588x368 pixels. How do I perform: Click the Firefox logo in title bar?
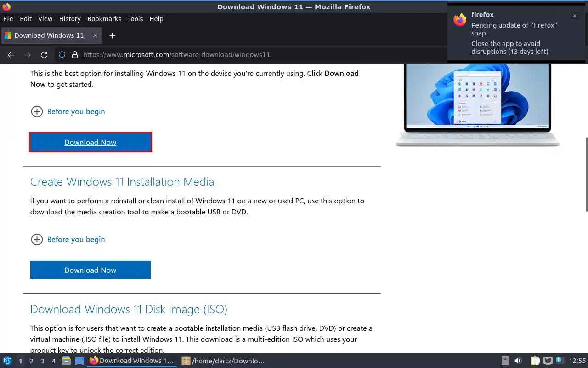(6, 6)
